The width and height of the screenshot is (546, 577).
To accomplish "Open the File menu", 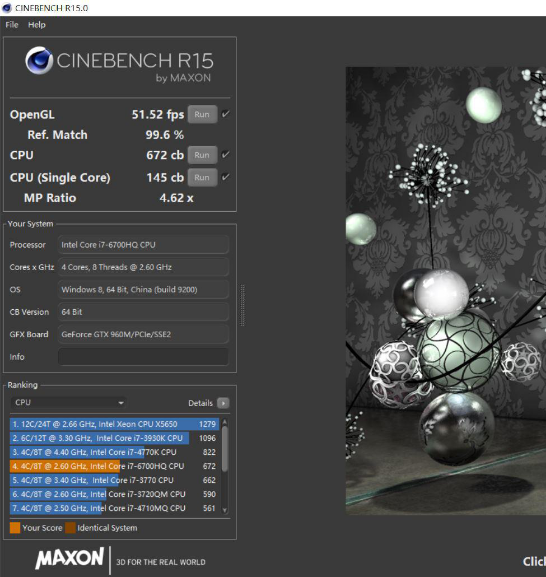I will [x=12, y=25].
